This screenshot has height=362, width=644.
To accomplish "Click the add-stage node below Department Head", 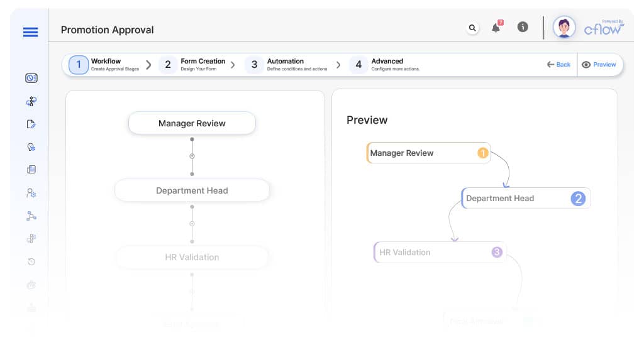I will [x=192, y=224].
